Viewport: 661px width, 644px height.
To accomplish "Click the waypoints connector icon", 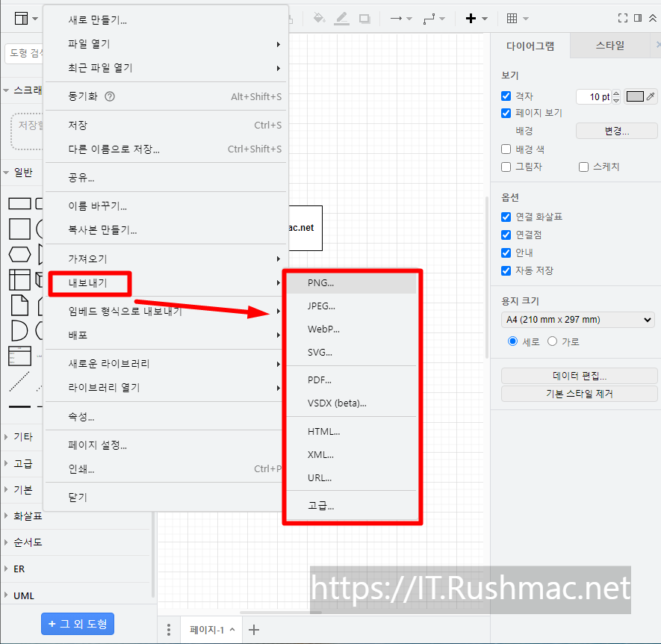I will click(434, 19).
